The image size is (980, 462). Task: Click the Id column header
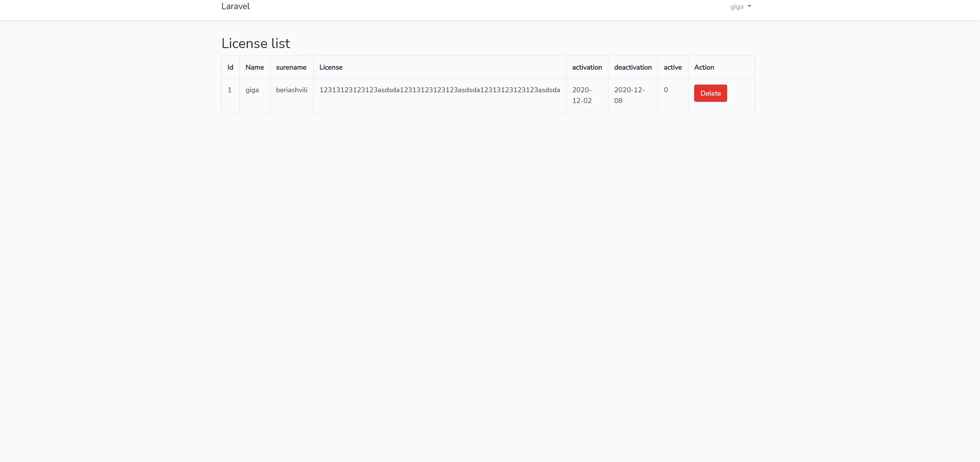click(230, 67)
